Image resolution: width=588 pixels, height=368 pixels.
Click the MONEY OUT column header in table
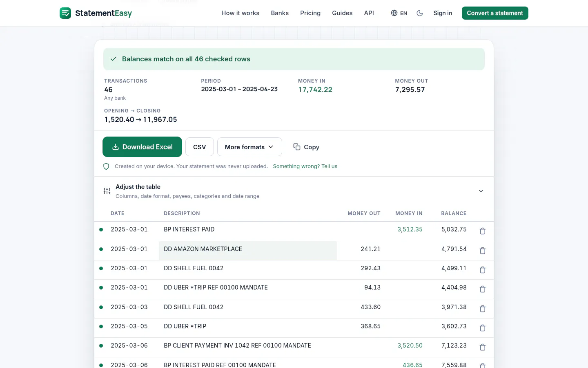[364, 213]
